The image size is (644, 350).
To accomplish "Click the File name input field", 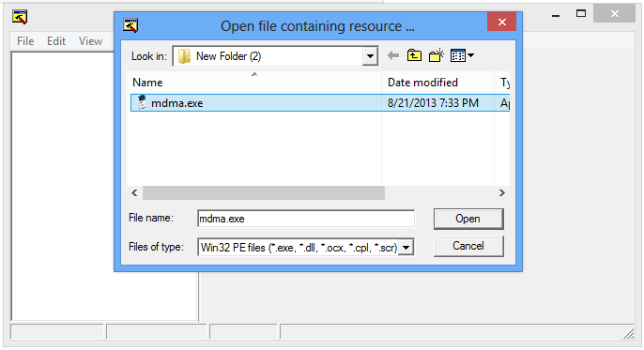I will click(306, 219).
